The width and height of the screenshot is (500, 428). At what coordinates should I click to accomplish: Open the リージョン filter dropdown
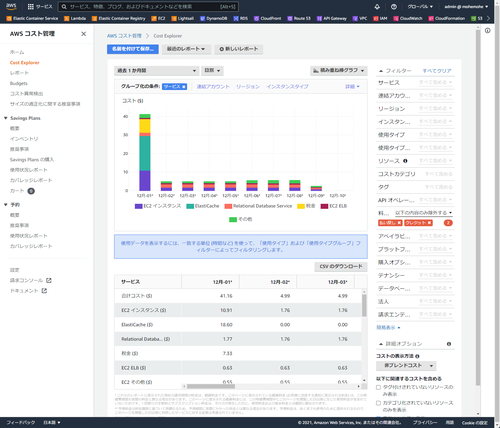436,109
